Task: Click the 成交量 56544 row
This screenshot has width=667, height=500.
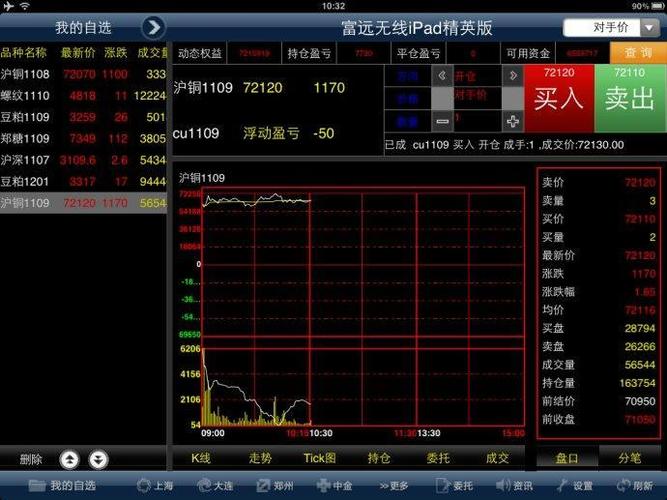Action: [599, 365]
